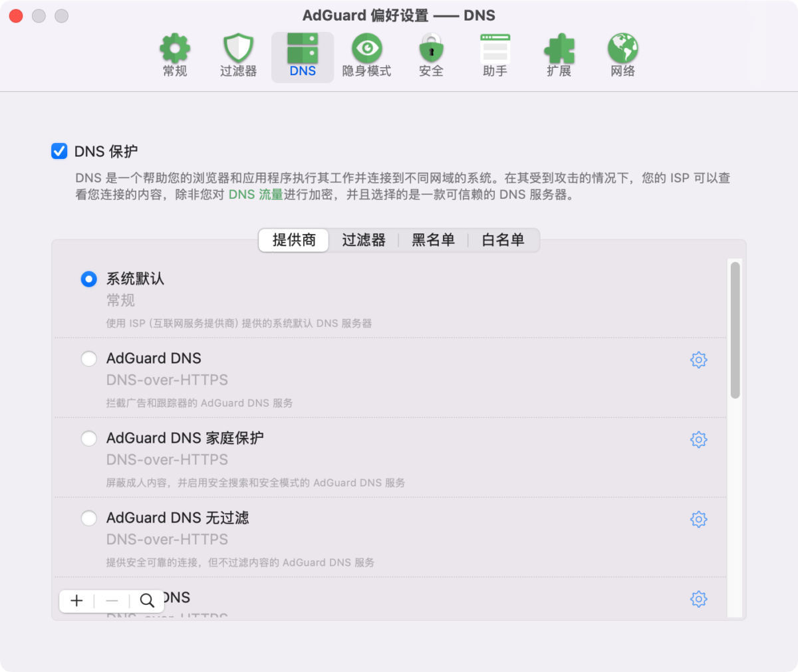Click the minus remove server button
The height and width of the screenshot is (672, 798).
pyautogui.click(x=112, y=601)
